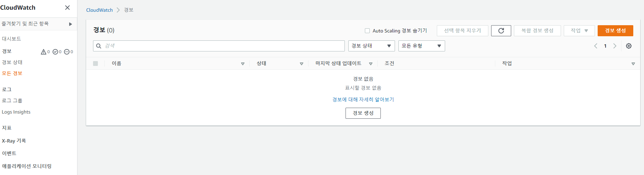
Task: Focus the 검색 alarm search field
Action: 219,46
